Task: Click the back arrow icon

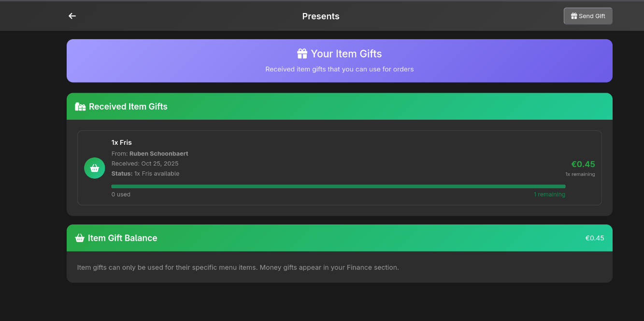Action: click(x=72, y=16)
